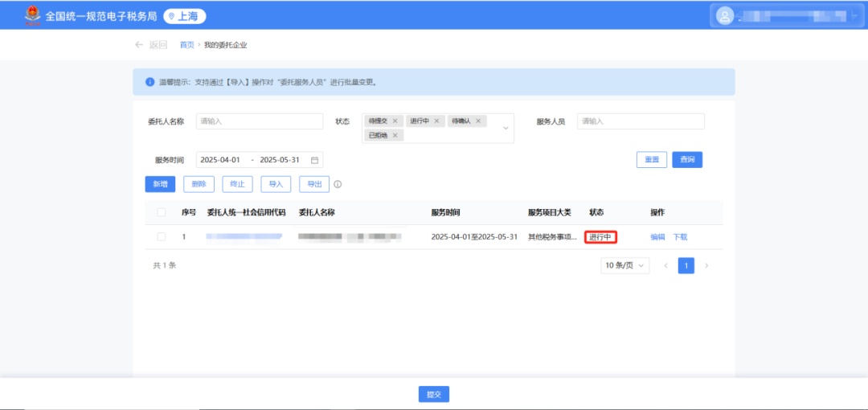Remove the 待提交 status tag
The image size is (868, 410).
point(395,121)
